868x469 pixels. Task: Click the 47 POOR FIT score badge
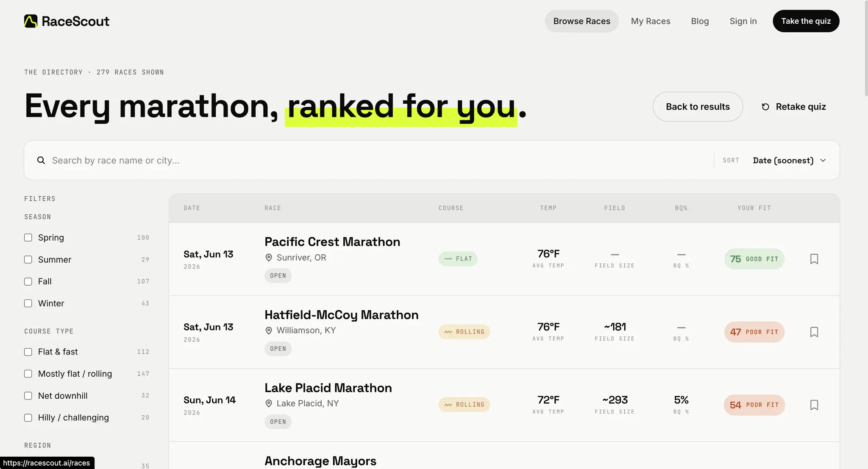click(754, 332)
